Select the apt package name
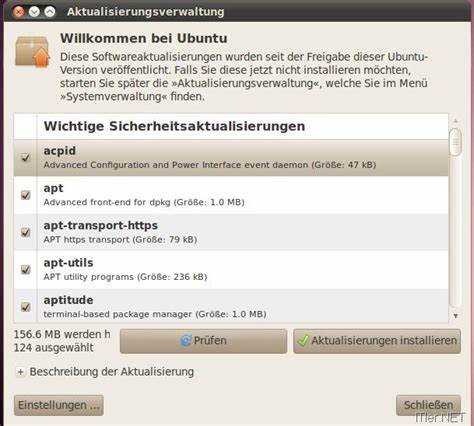474x426 pixels. click(53, 188)
